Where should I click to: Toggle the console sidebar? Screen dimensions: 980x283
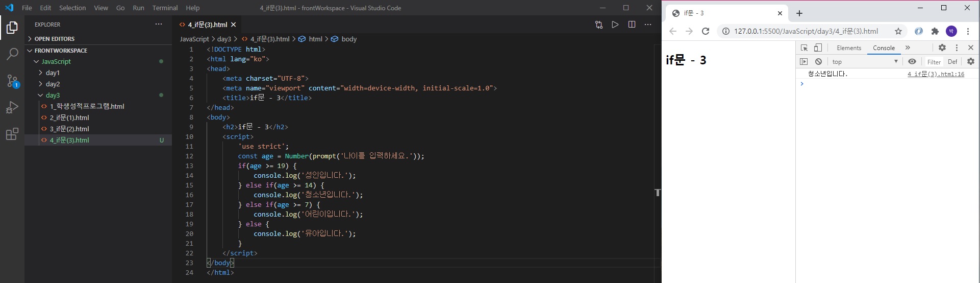coord(804,61)
